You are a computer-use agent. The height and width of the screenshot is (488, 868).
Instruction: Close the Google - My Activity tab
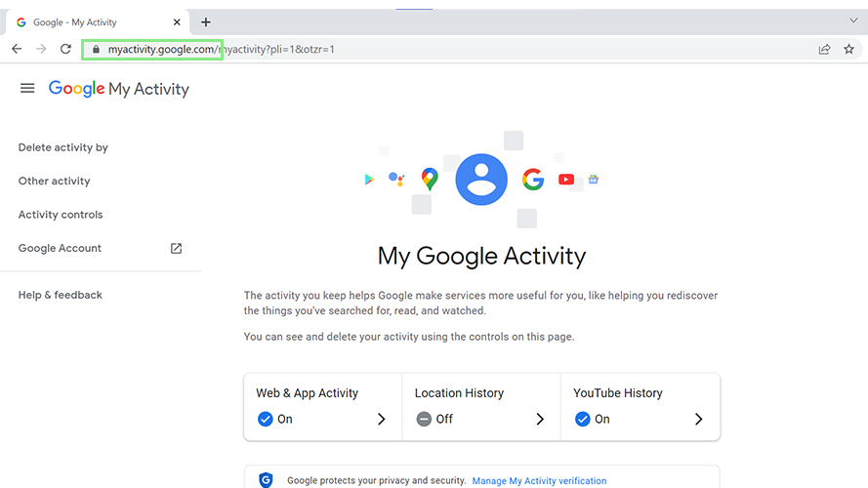pos(177,22)
